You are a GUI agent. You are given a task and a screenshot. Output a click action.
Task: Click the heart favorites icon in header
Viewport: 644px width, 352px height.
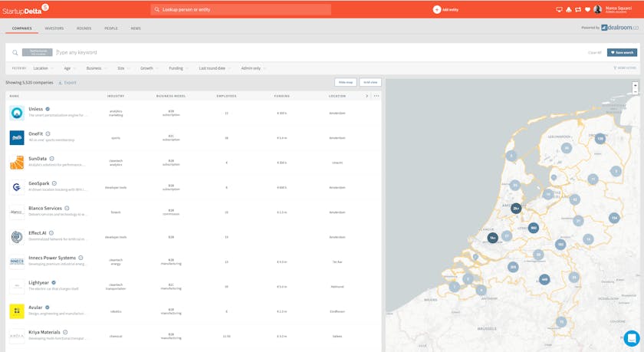(588, 10)
